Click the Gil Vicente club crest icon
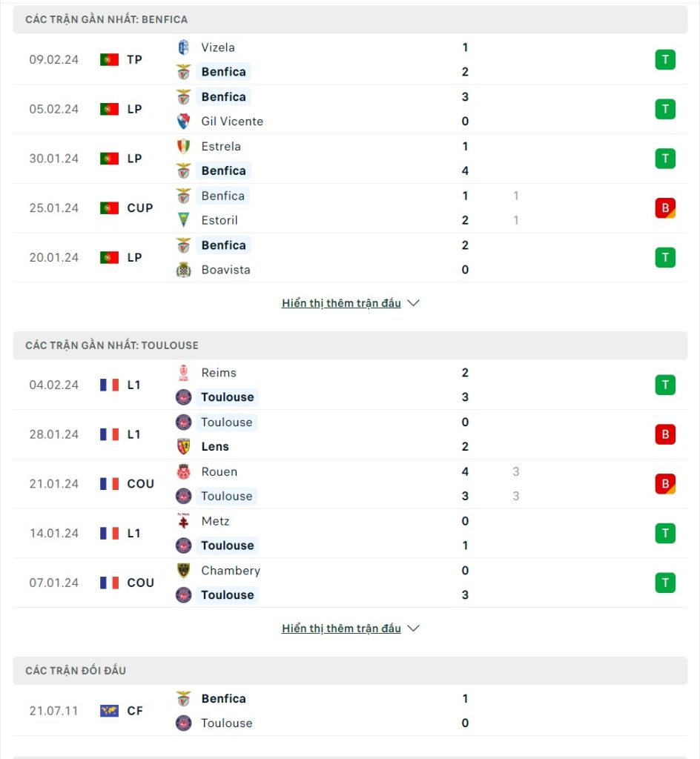 (183, 121)
